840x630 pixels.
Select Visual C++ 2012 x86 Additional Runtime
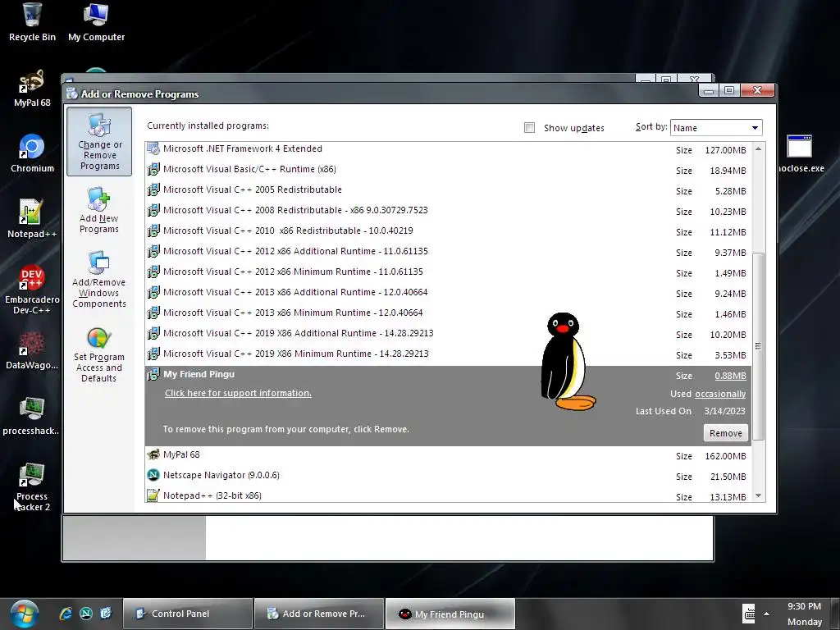point(448,251)
